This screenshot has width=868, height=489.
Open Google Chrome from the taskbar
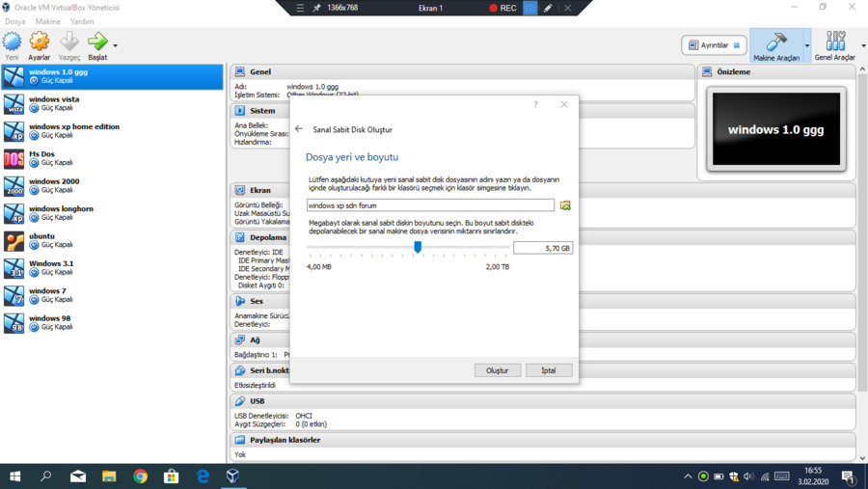click(140, 476)
